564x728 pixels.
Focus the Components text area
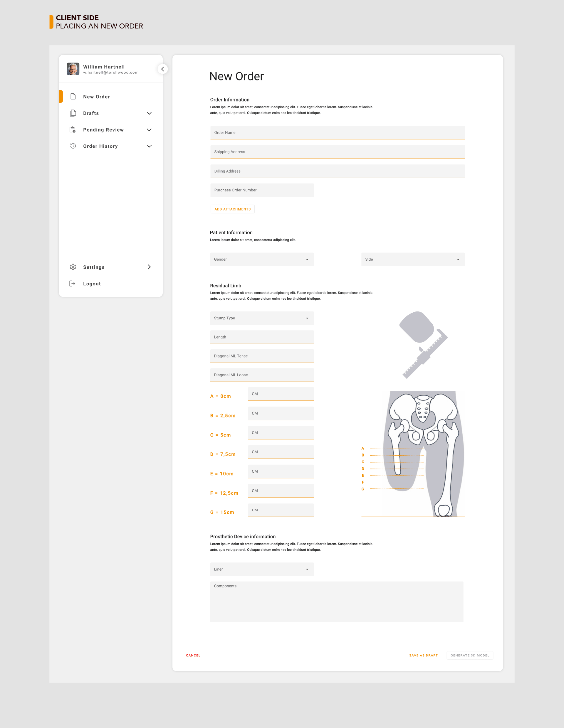coord(337,602)
